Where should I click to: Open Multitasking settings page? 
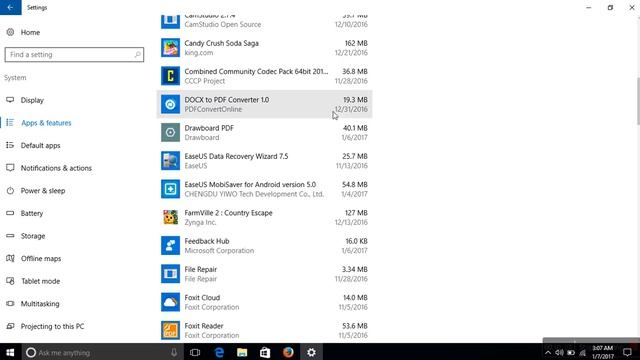(40, 304)
